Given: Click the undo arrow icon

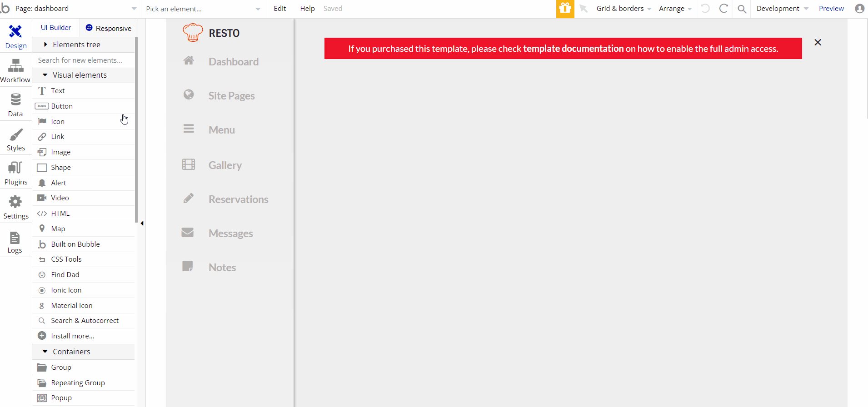Looking at the screenshot, I should [x=705, y=9].
